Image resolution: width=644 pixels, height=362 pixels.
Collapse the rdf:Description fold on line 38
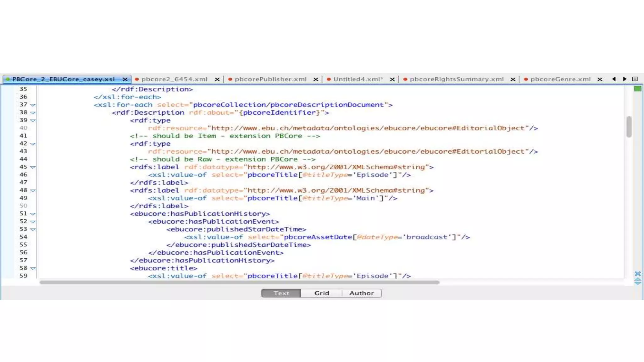tap(33, 113)
